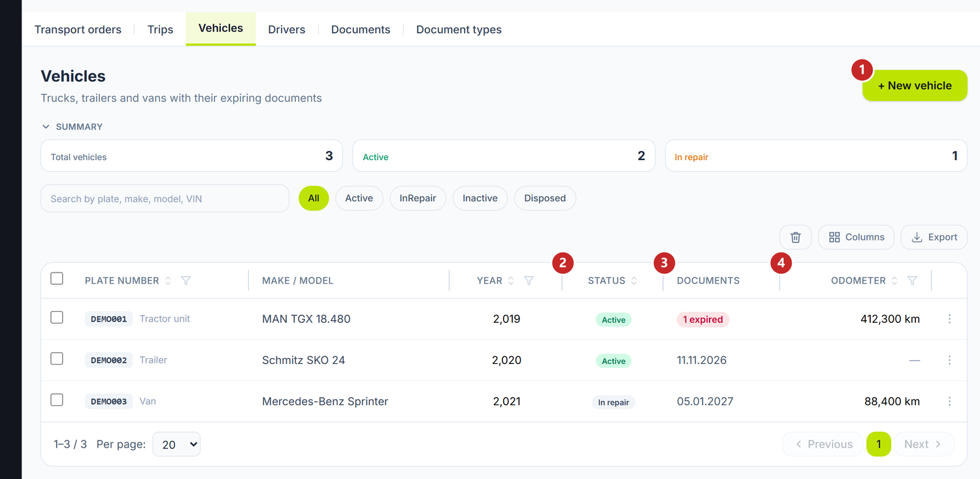Filter vehicles by Disposed chip
The width and height of the screenshot is (980, 479).
pos(545,198)
